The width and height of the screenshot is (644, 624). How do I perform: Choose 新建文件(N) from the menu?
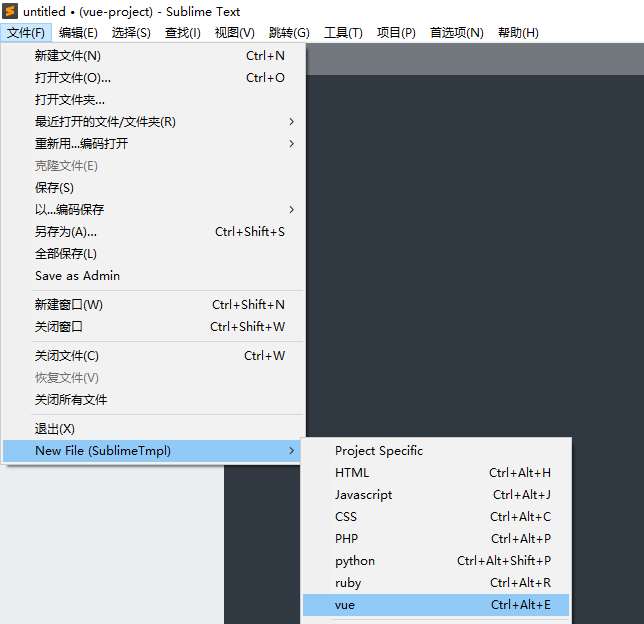(154, 55)
